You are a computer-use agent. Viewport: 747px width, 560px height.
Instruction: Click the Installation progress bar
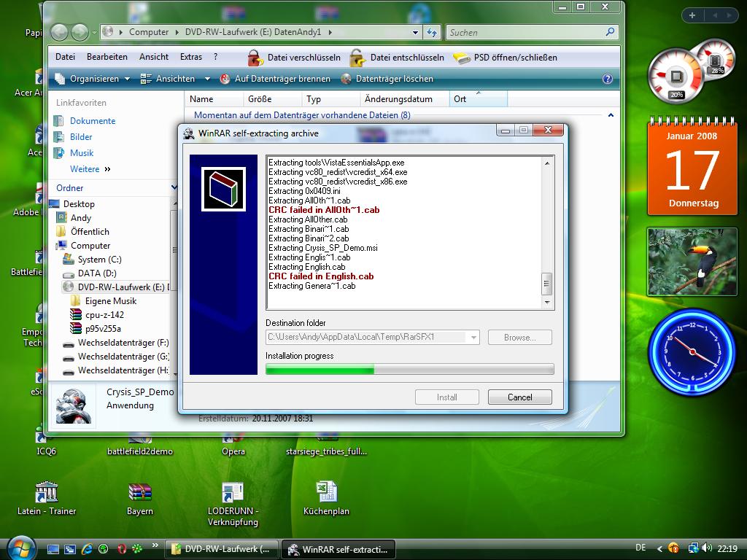tap(410, 369)
